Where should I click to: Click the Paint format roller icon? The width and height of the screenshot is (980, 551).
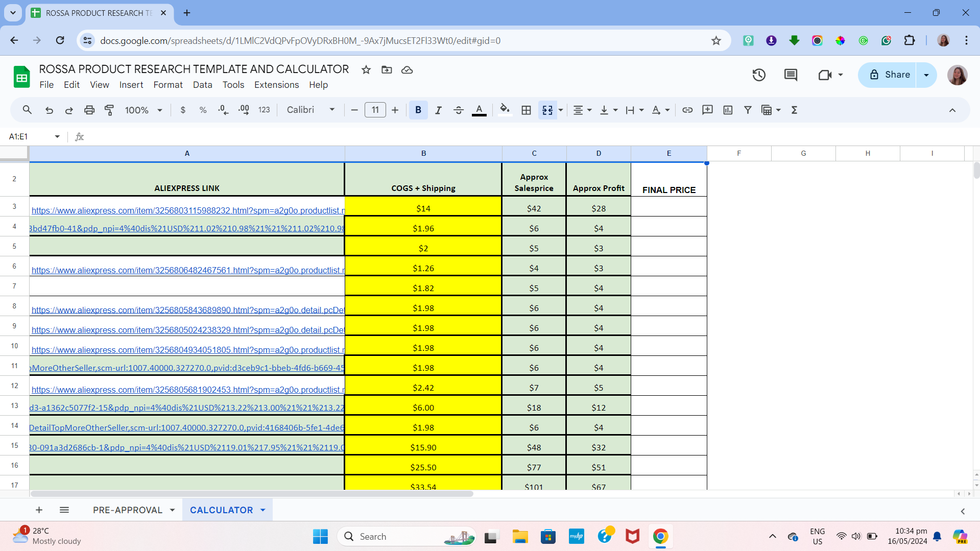click(109, 110)
